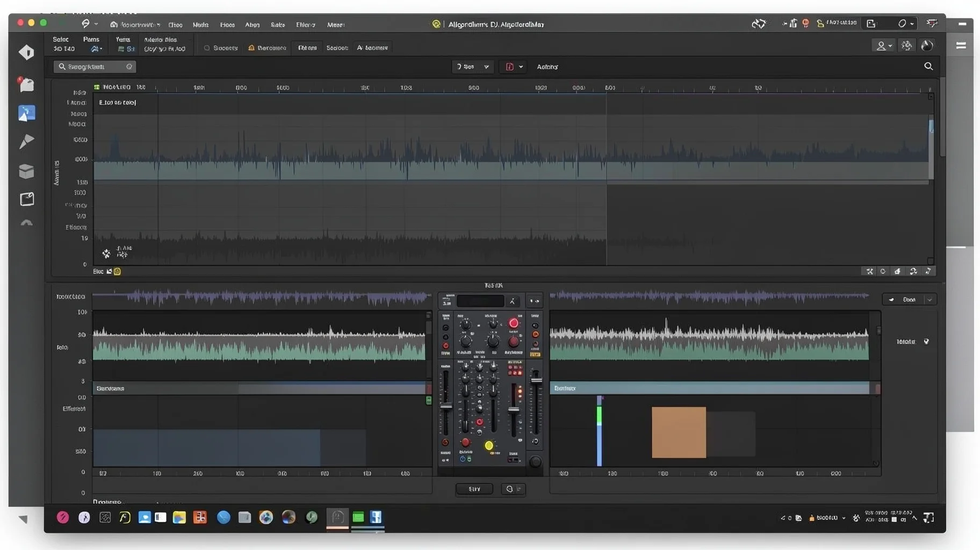Toggle the orange lit button in mixer right column
Image resolution: width=980 pixels, height=550 pixels.
(x=535, y=334)
